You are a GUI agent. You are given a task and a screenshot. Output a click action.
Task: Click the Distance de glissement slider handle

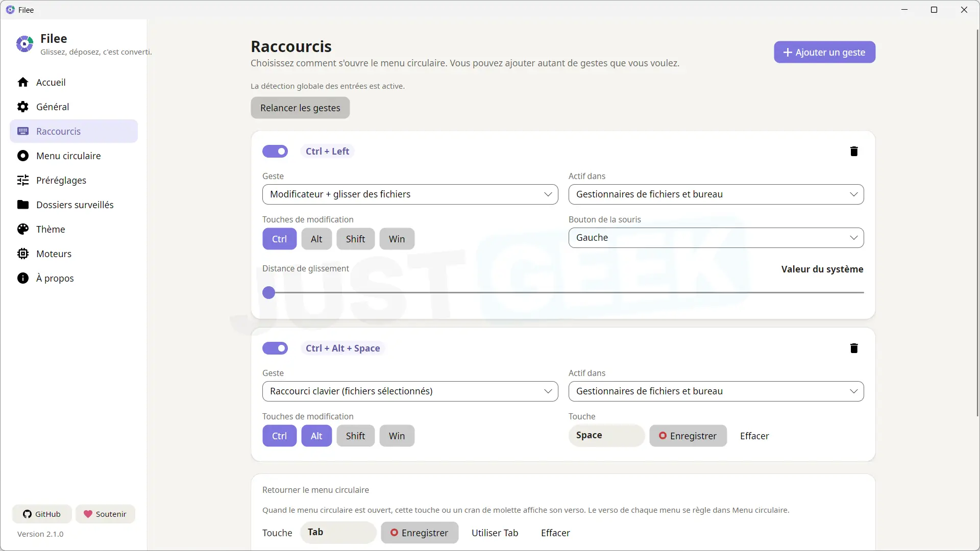tap(268, 292)
